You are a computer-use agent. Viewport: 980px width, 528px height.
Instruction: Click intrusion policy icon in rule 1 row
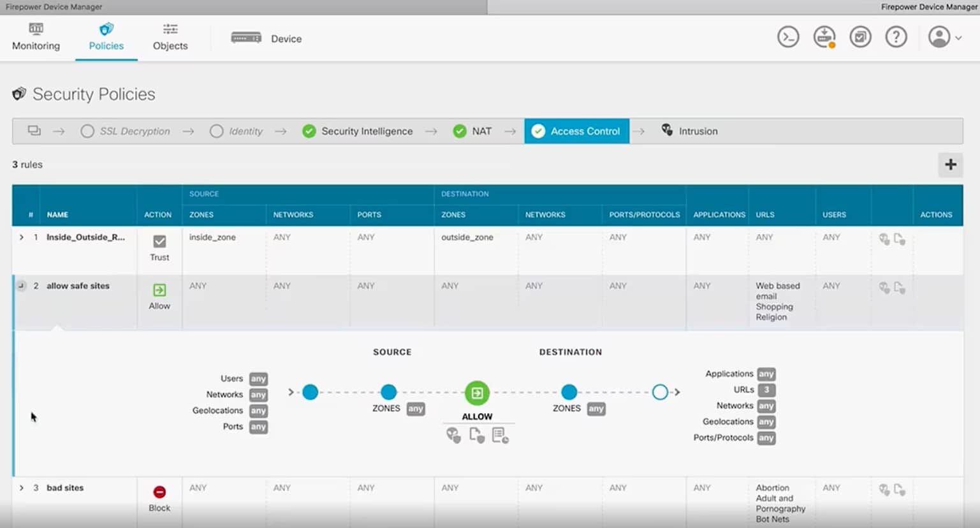pos(884,239)
